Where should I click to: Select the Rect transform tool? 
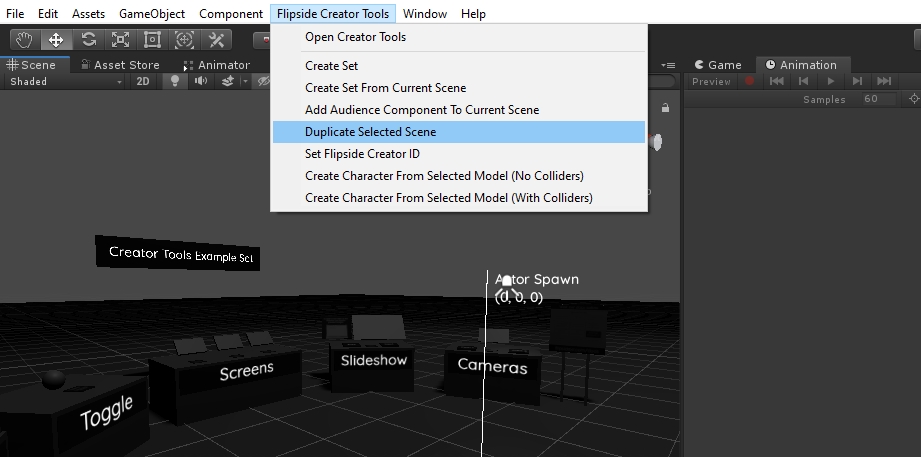click(153, 40)
